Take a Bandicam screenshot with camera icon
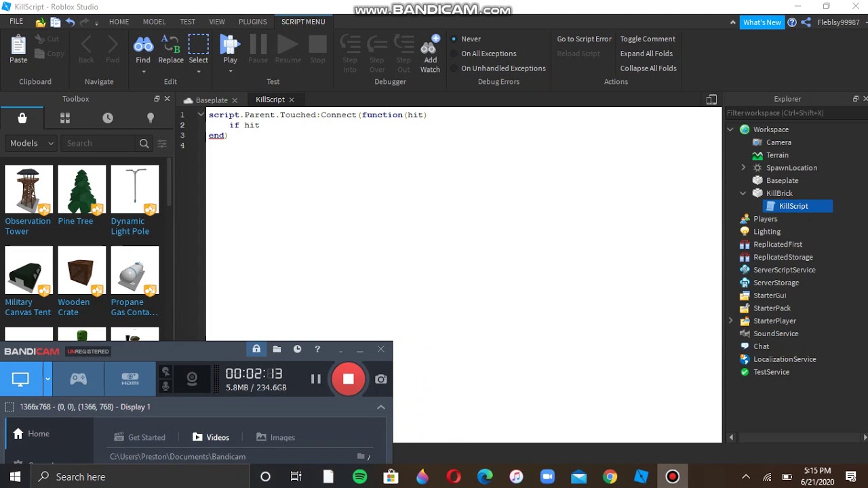The image size is (868, 488). point(381,379)
